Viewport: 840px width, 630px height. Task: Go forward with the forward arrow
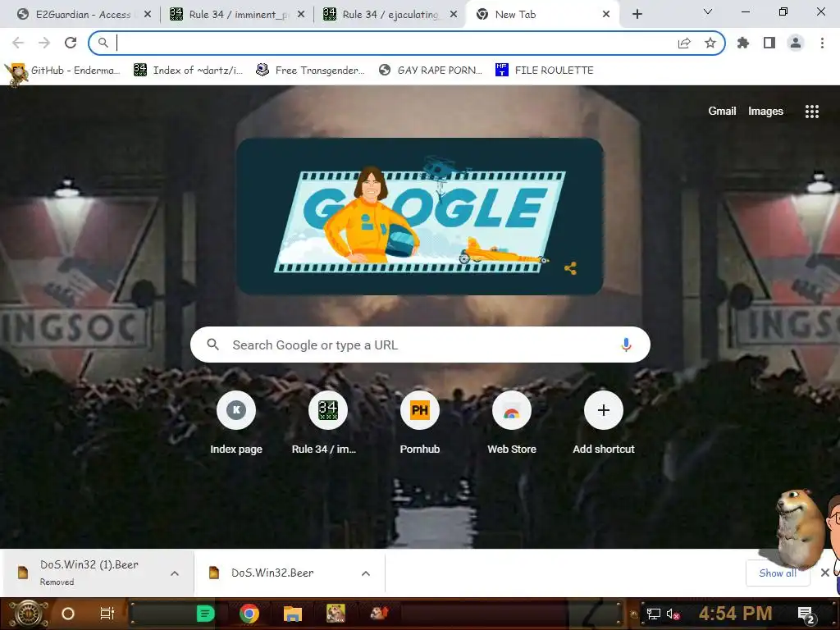(44, 43)
